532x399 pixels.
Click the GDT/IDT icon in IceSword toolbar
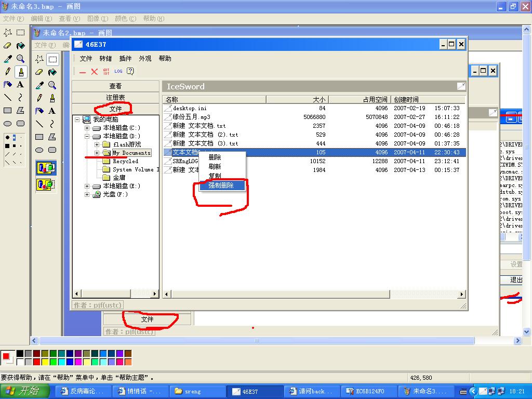pos(106,71)
